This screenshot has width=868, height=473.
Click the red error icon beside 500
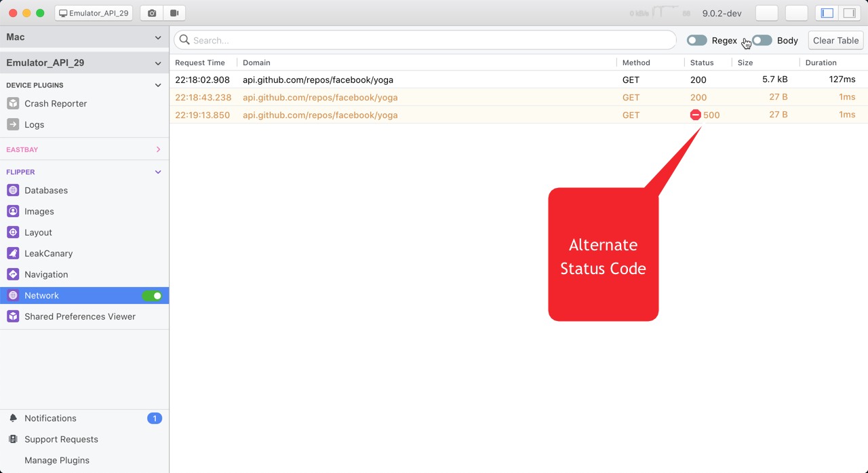[x=695, y=115]
